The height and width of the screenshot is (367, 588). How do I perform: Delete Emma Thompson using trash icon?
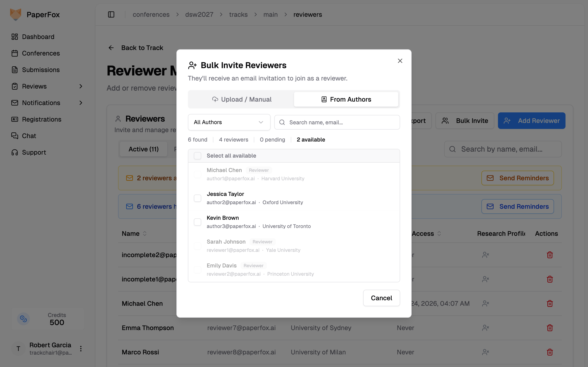point(550,328)
